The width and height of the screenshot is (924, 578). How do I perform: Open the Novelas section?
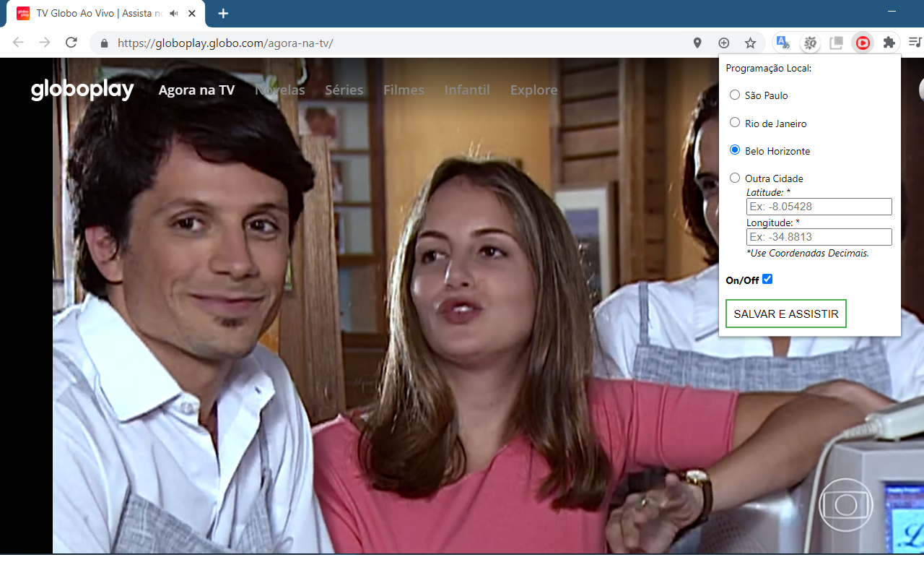[279, 90]
